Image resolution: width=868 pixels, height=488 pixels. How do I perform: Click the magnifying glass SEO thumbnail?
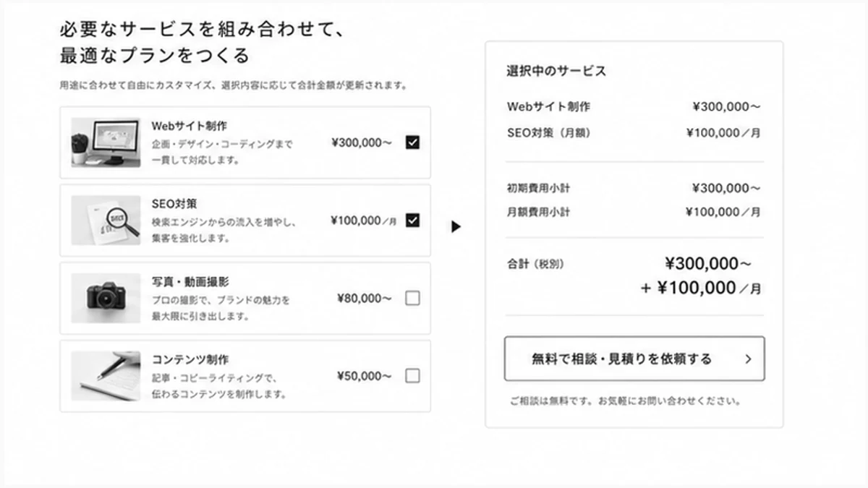click(x=106, y=221)
